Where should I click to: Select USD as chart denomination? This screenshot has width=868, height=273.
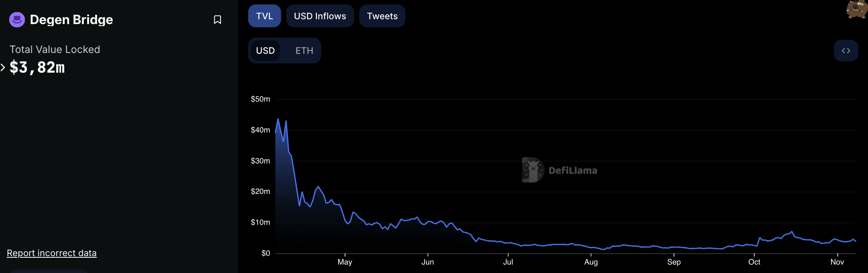[x=265, y=51]
